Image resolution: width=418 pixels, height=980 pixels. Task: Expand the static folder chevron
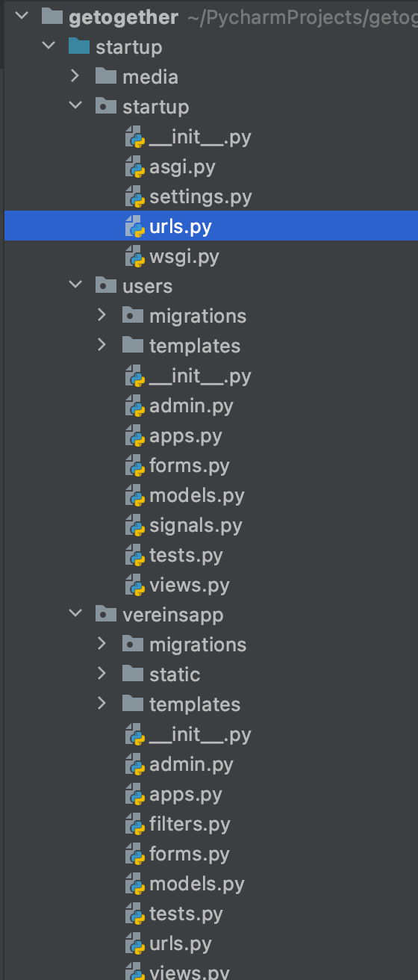click(102, 674)
